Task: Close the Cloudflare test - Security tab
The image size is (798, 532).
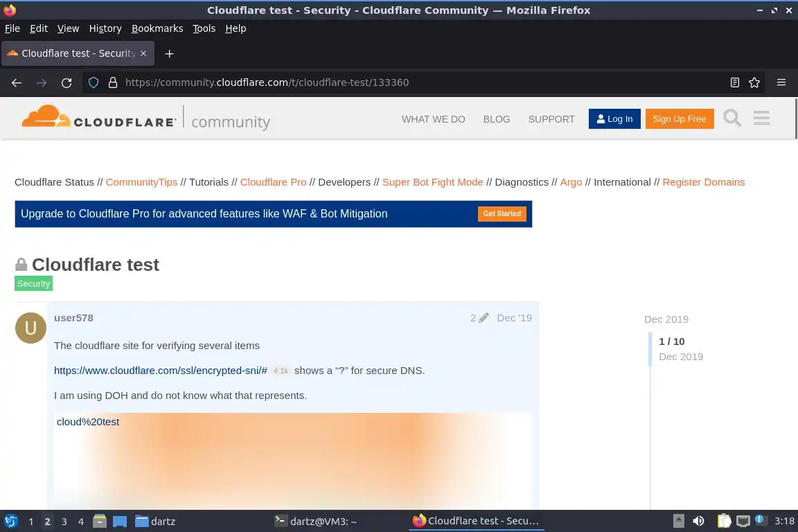Action: [x=143, y=53]
